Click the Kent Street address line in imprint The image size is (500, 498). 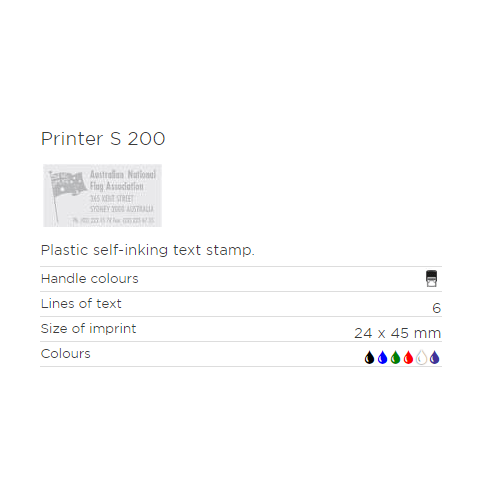(112, 199)
